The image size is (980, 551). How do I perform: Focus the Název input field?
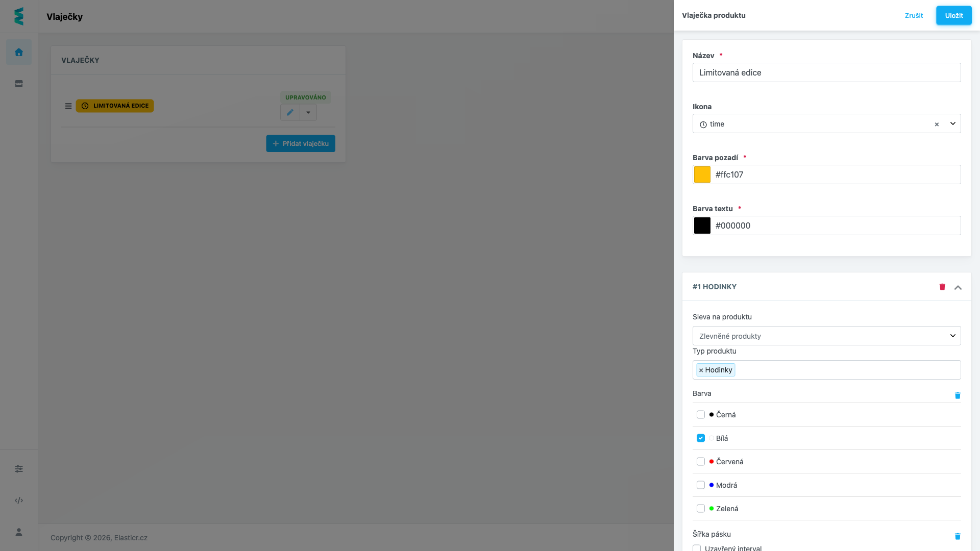826,72
